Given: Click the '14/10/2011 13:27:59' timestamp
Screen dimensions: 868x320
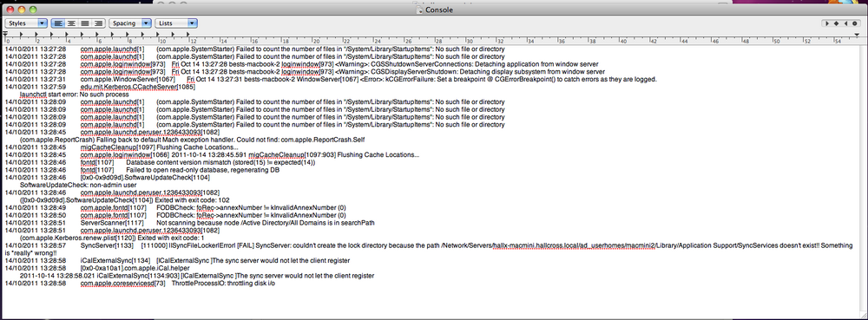Looking at the screenshot, I should [36, 87].
